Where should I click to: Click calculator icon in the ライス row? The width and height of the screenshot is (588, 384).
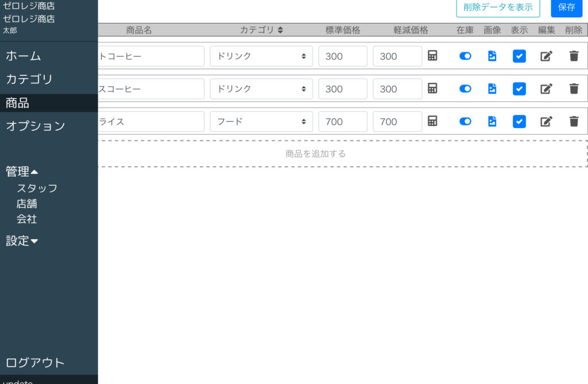[432, 121]
